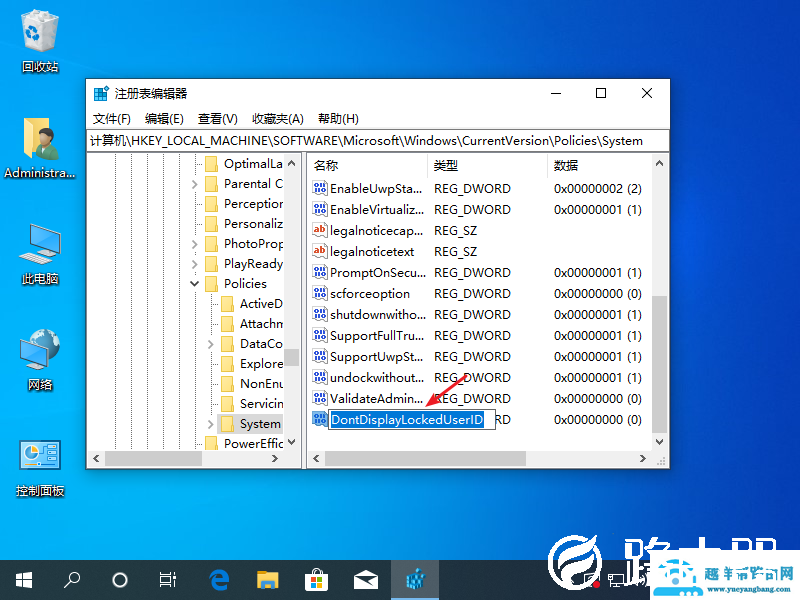Expand the System tree node

click(211, 424)
